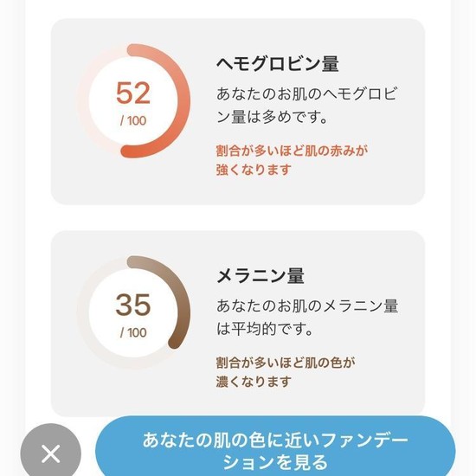Click the melanin score number 35
The width and height of the screenshot is (476, 476).
pyautogui.click(x=133, y=305)
